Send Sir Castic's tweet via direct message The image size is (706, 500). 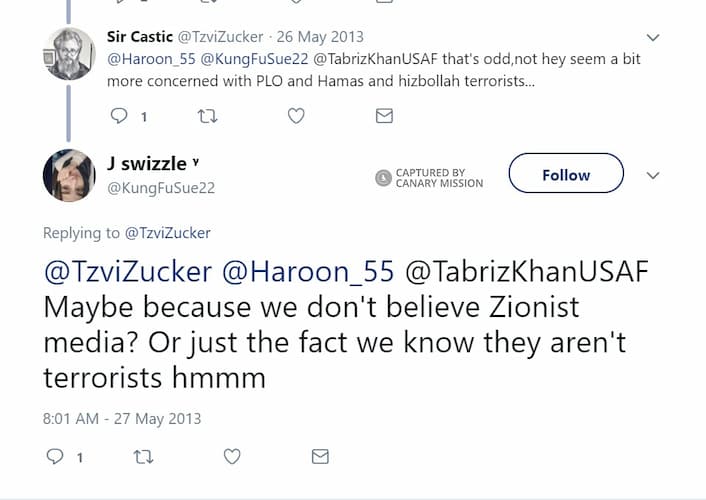(x=383, y=116)
